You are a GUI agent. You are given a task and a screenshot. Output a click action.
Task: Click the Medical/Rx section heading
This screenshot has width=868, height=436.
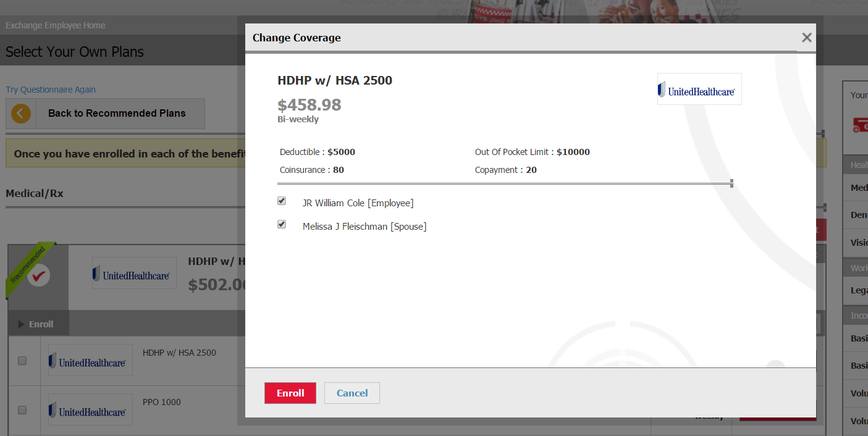(x=35, y=193)
